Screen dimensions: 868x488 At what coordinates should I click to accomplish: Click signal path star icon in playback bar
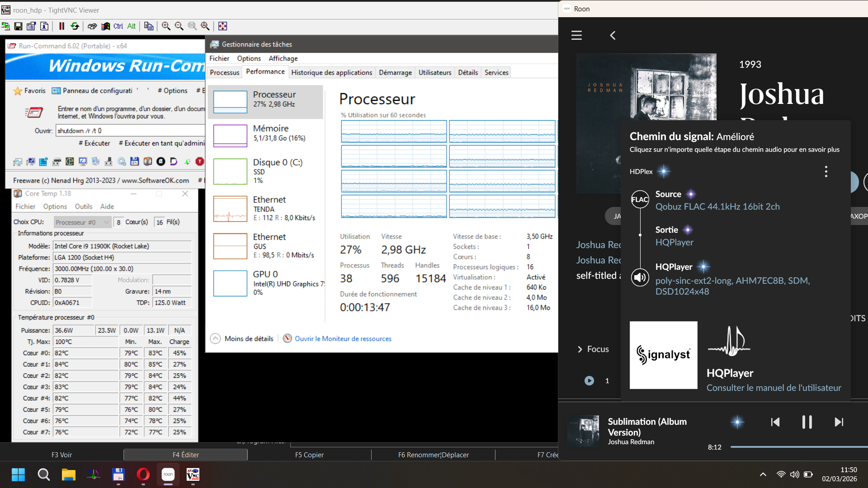[737, 422]
